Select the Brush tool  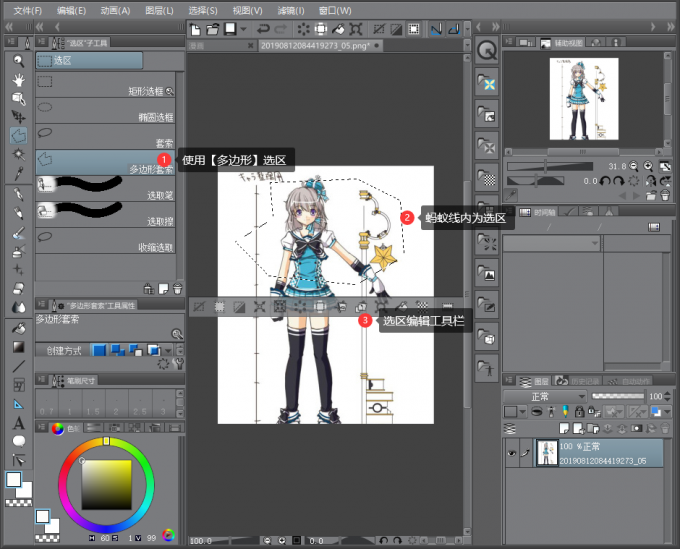coord(18,232)
